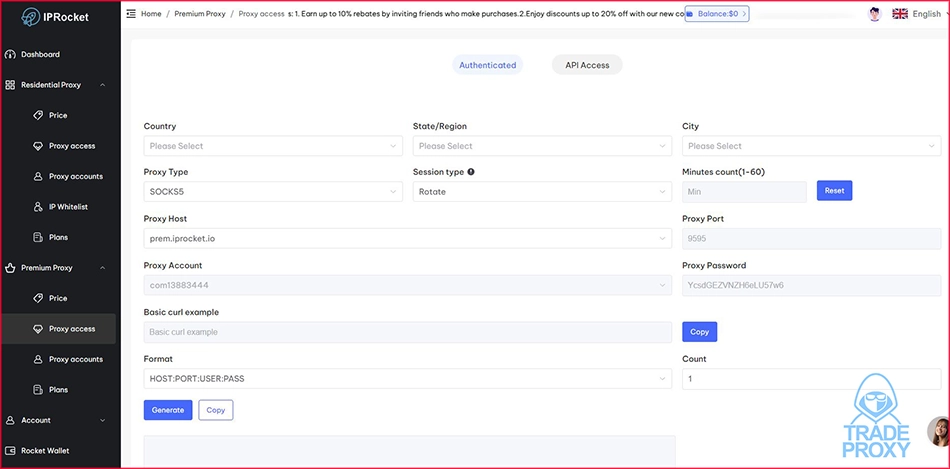Click the Premium Proxy breadcrumb
The width and height of the screenshot is (950, 469).
point(200,13)
